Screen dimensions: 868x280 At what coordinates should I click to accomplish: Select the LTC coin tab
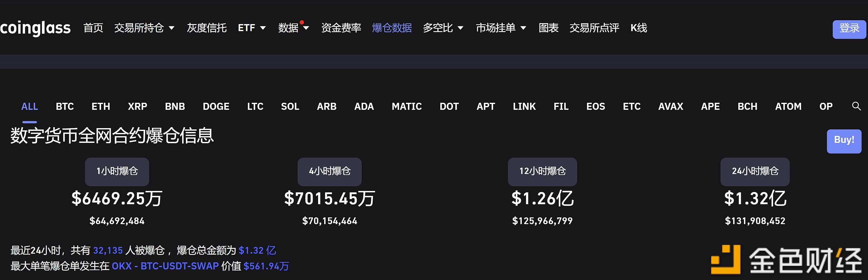[x=255, y=107]
